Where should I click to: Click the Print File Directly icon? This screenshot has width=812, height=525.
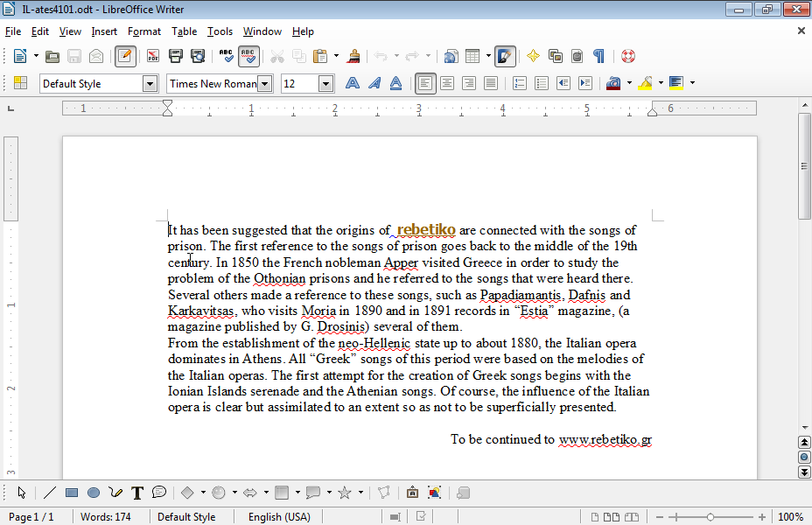175,56
